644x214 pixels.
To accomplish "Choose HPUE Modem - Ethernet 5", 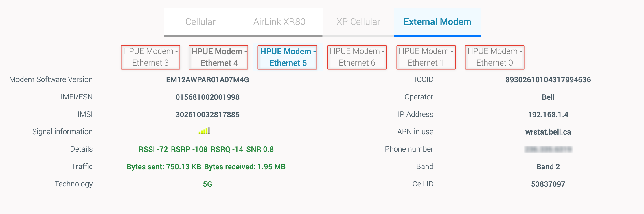I will click(288, 57).
